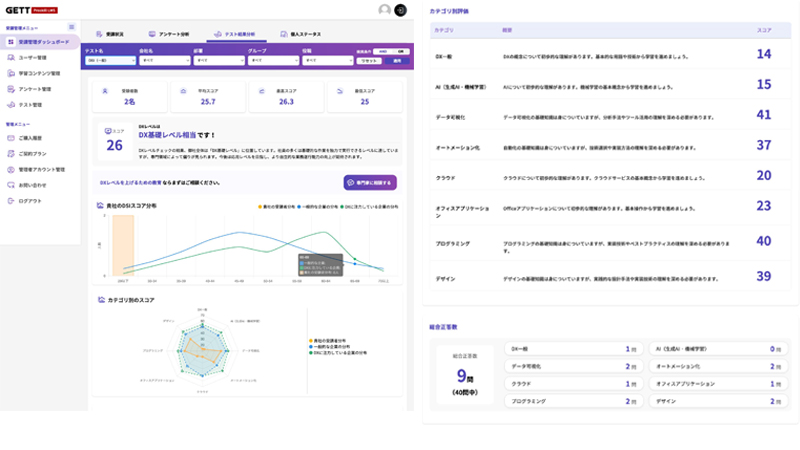
Task: Click the アンケート管理 sidebar icon
Action: 10,88
